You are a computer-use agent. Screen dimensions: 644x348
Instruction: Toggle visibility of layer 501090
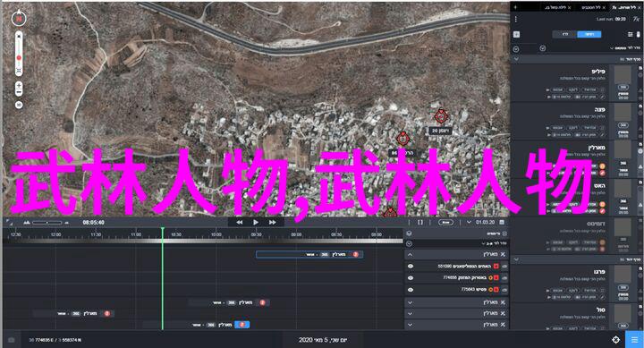point(411,267)
